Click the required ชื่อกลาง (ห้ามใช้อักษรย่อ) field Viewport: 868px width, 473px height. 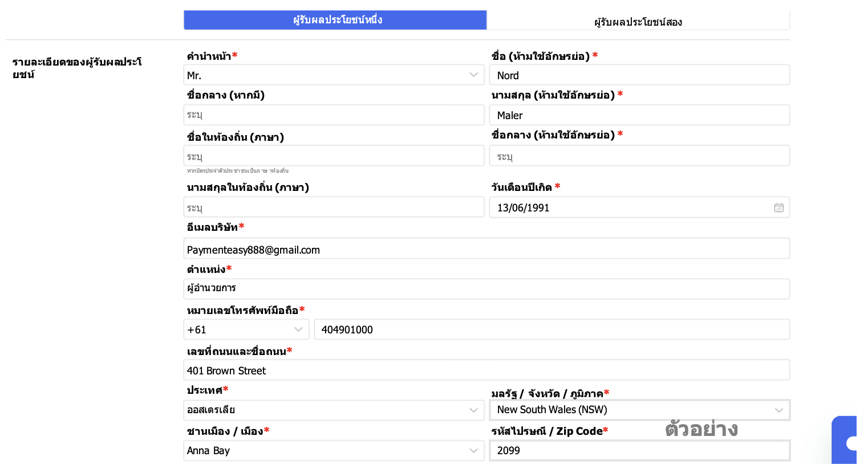(639, 156)
